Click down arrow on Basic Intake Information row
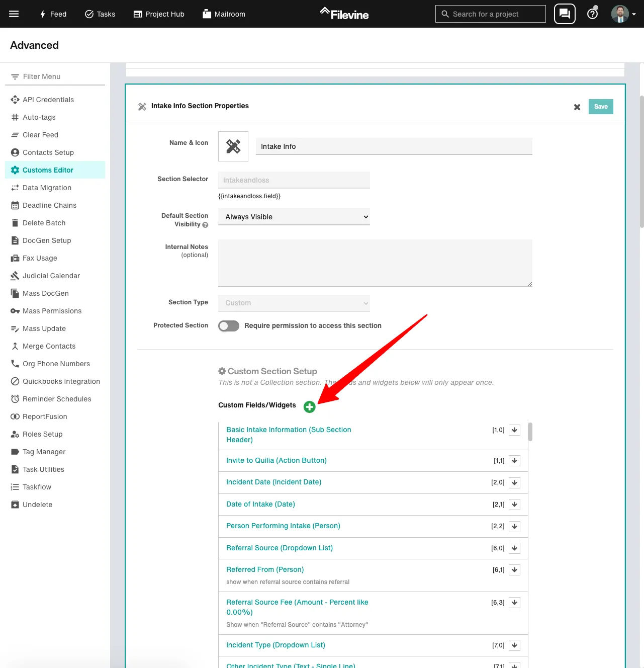The width and height of the screenshot is (644, 668). click(x=514, y=430)
